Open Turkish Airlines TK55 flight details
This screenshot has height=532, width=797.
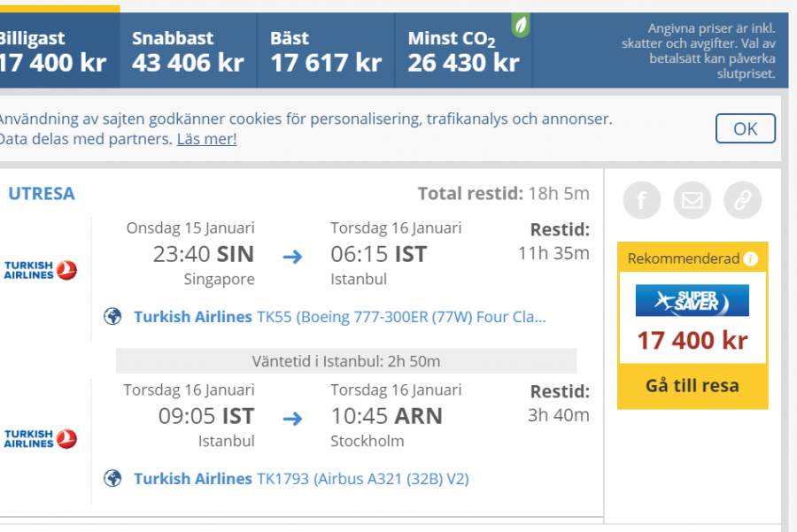(340, 317)
